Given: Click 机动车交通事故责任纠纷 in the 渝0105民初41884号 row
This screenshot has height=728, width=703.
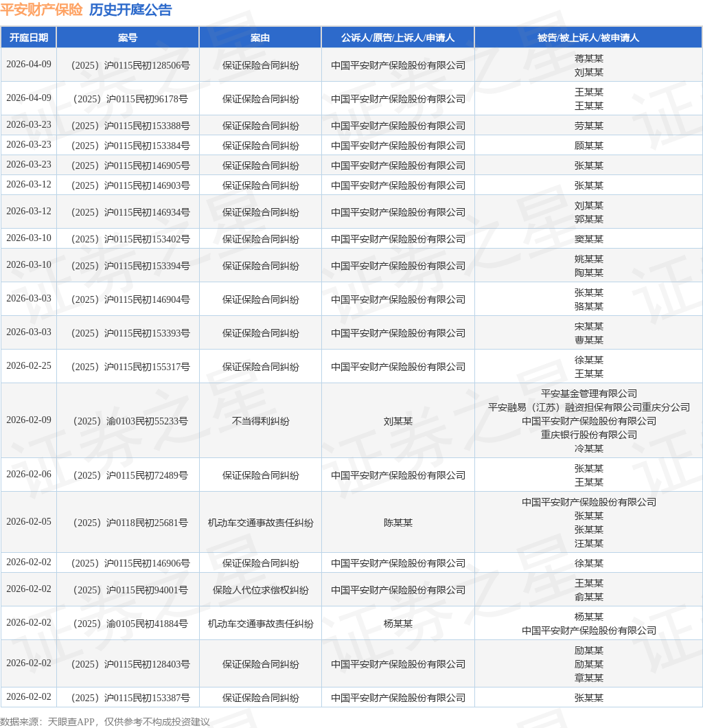Looking at the screenshot, I should coord(260,624).
